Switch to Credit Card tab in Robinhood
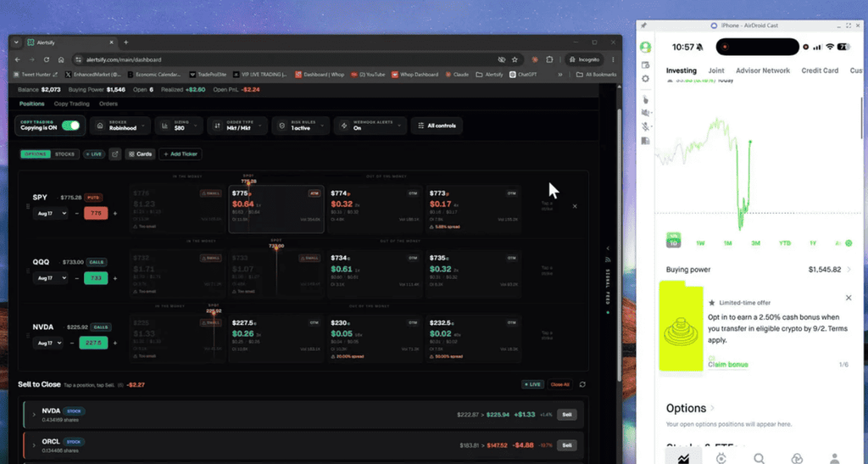This screenshot has height=464, width=868. 820,70
